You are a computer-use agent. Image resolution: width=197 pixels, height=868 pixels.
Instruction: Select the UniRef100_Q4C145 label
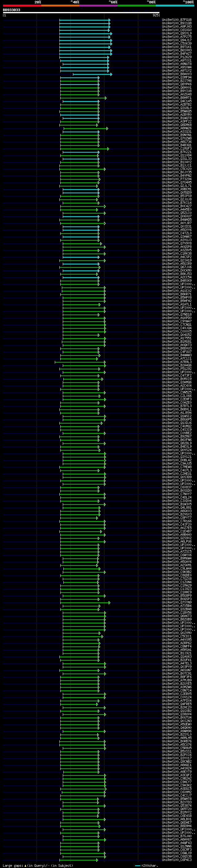176,101
